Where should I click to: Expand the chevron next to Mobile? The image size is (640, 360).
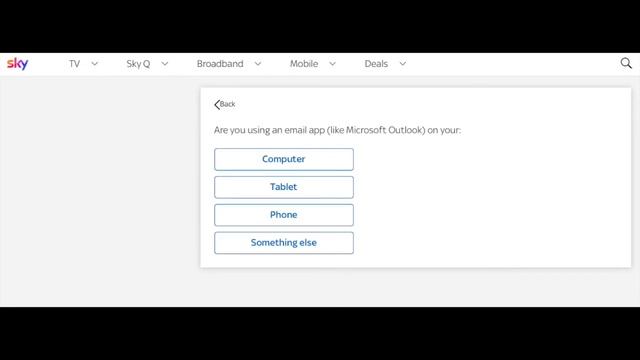332,64
